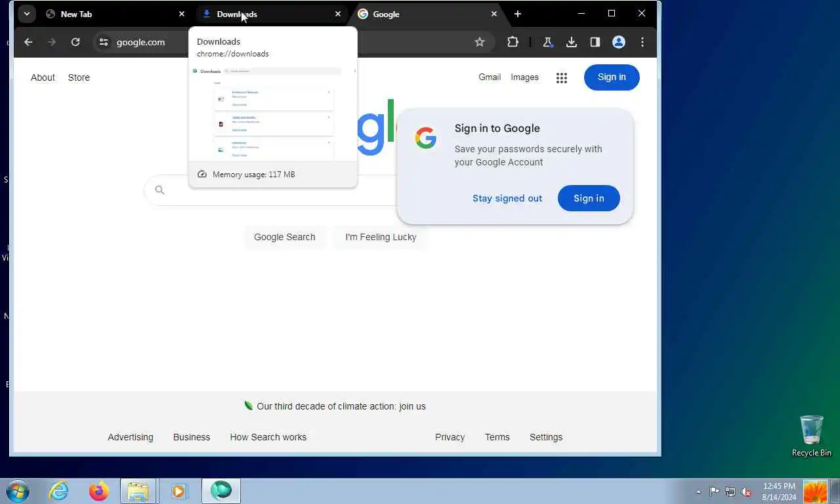The width and height of the screenshot is (840, 504).
Task: Open the Business footer link
Action: [192, 437]
